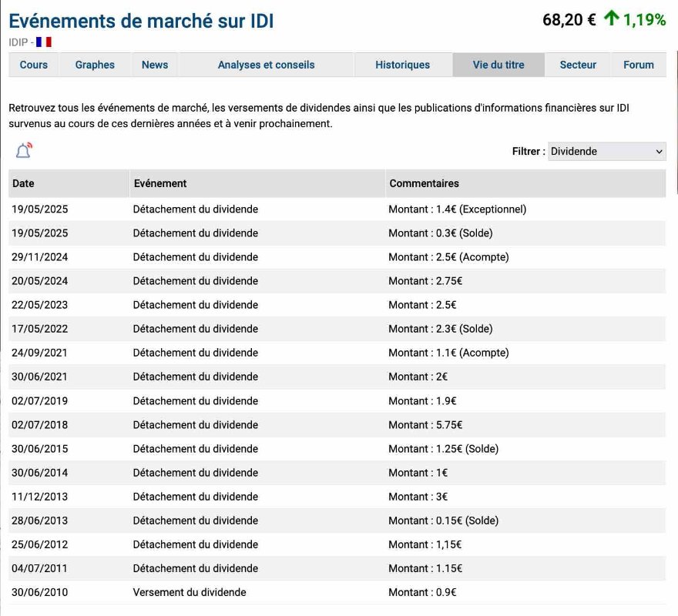The height and width of the screenshot is (616, 678).
Task: Select the date 30/06/2015
Action: click(40, 449)
